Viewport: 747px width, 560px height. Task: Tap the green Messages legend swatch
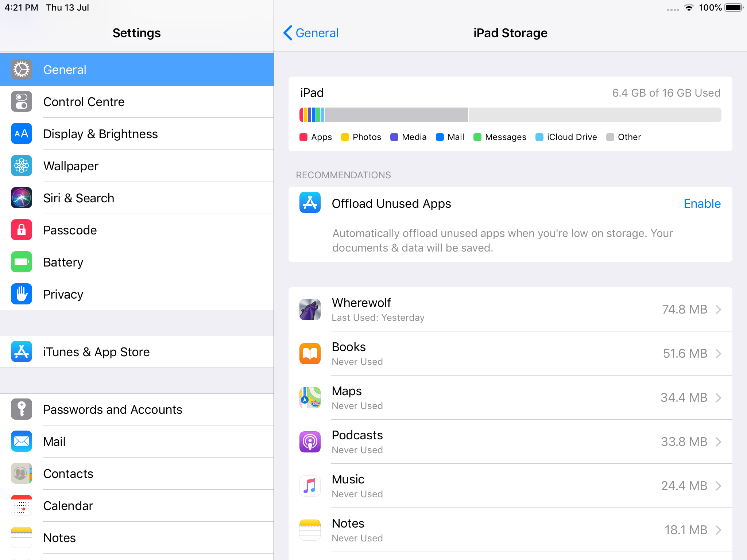[477, 137]
